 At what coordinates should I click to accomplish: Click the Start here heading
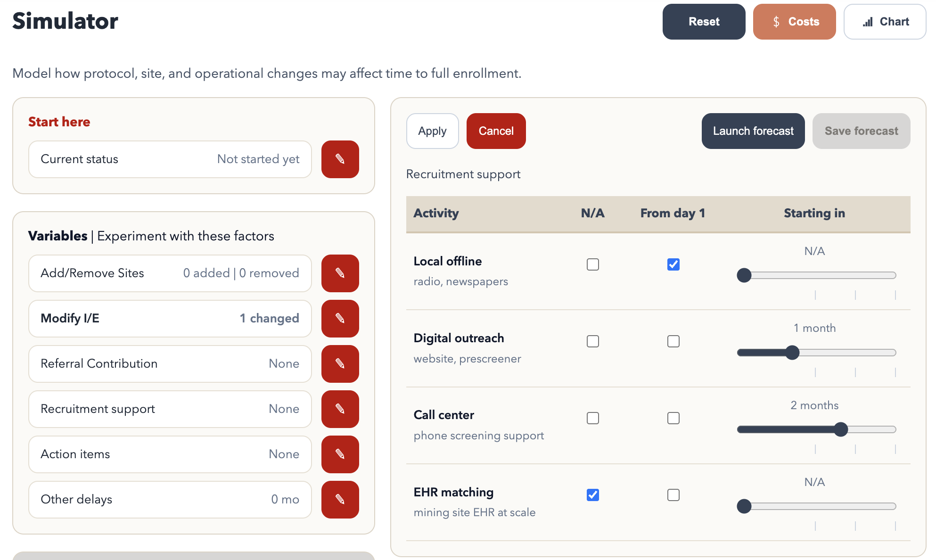59,122
